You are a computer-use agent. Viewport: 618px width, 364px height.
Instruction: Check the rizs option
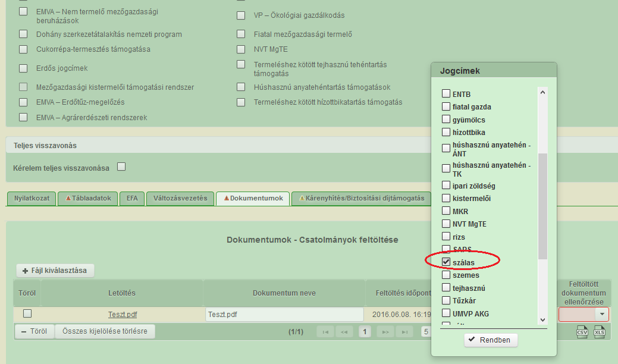pyautogui.click(x=446, y=236)
